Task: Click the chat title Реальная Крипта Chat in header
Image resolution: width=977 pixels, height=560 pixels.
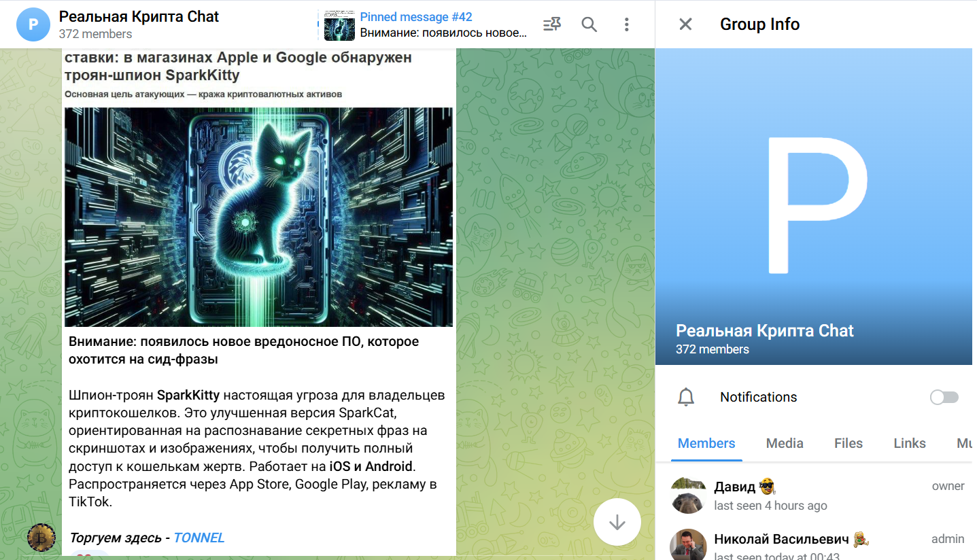Action: point(139,16)
